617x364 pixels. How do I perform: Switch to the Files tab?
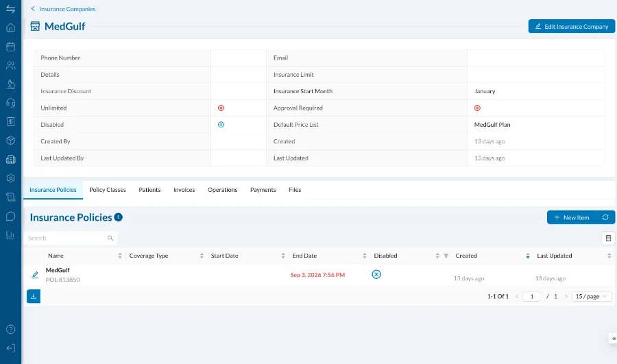click(295, 190)
